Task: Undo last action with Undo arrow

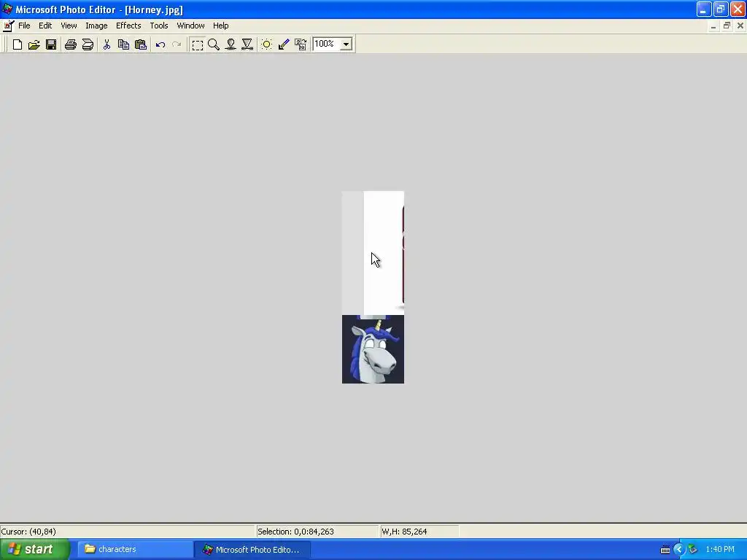Action: pos(160,44)
